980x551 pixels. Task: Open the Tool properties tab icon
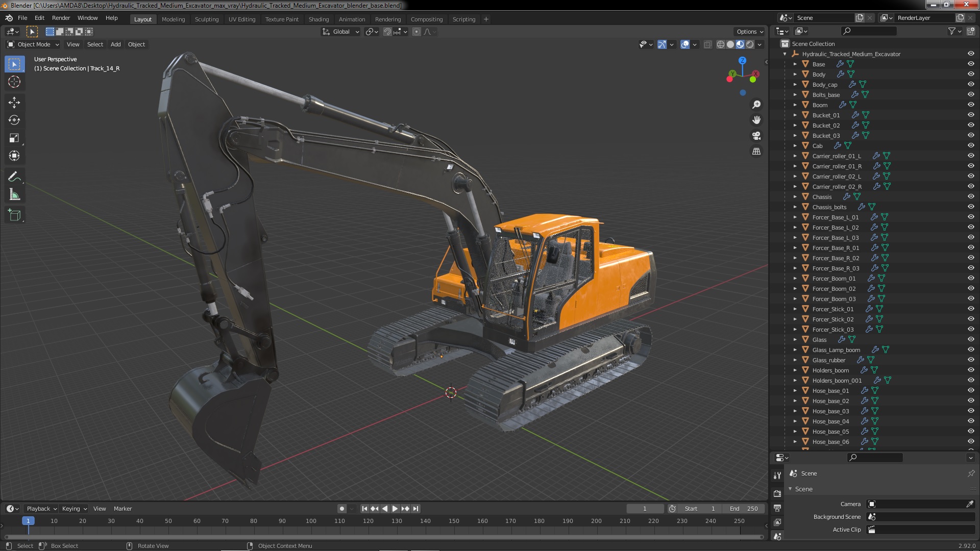(777, 475)
